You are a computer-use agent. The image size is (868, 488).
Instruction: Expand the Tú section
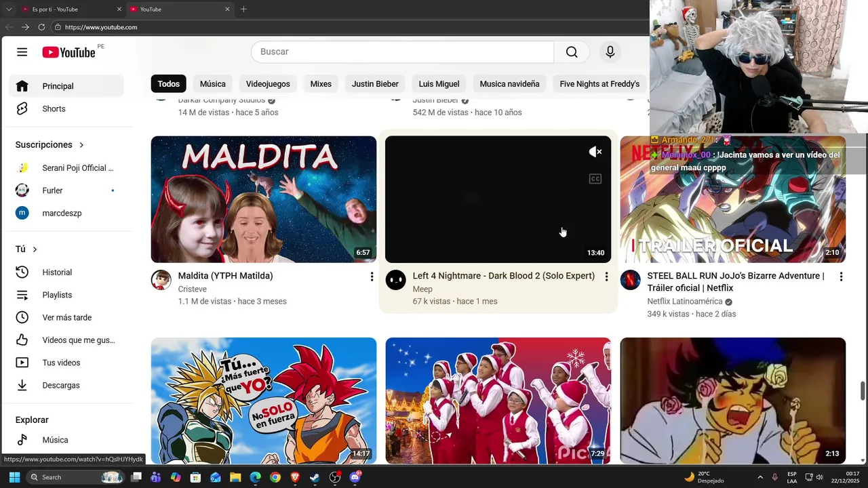coord(26,249)
